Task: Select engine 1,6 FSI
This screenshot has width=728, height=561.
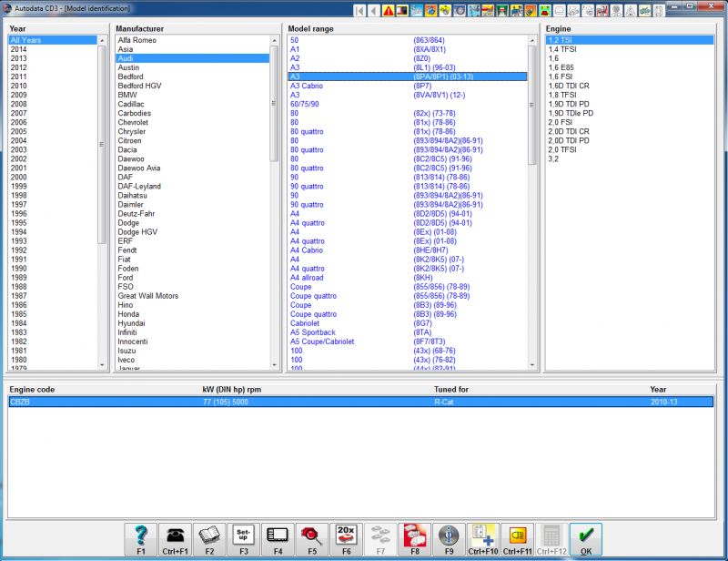Action: click(630, 76)
